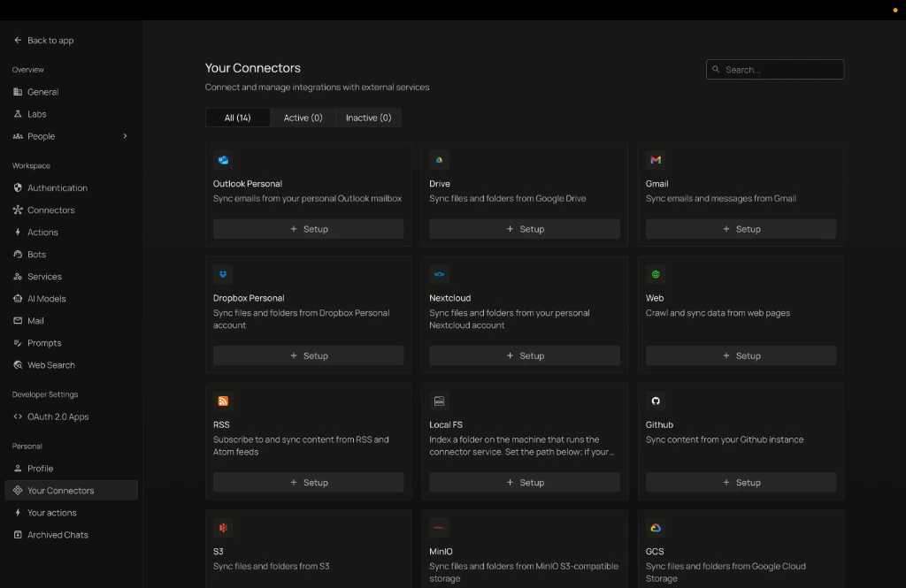
Task: Click the Web Search icon
Action: (x=18, y=364)
